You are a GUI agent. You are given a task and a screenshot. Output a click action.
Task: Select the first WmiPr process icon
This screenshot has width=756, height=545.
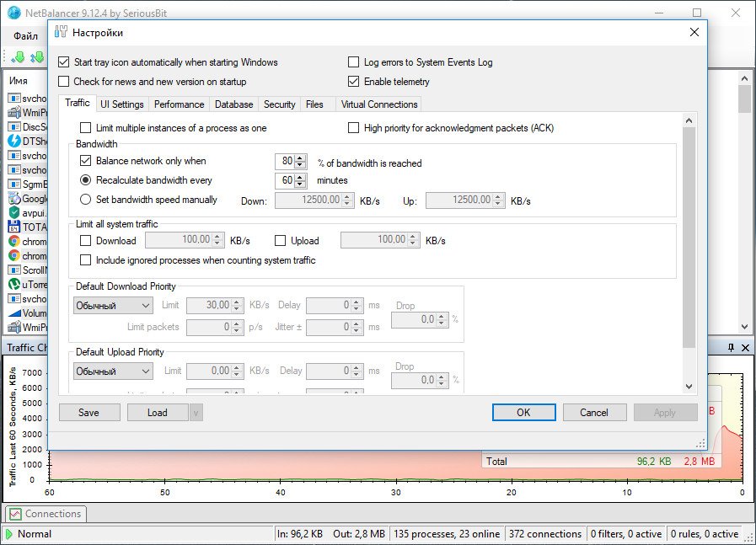14,112
